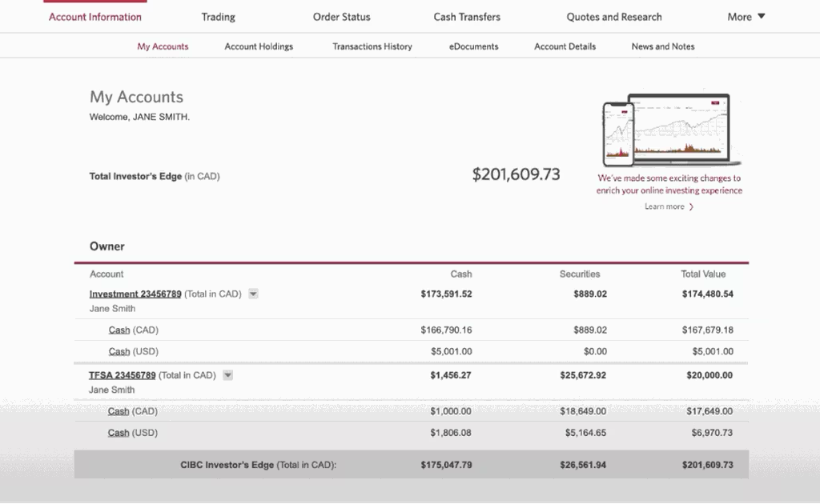Open TFSA account Cash (CAD) link
The height and width of the screenshot is (504, 820).
point(119,411)
